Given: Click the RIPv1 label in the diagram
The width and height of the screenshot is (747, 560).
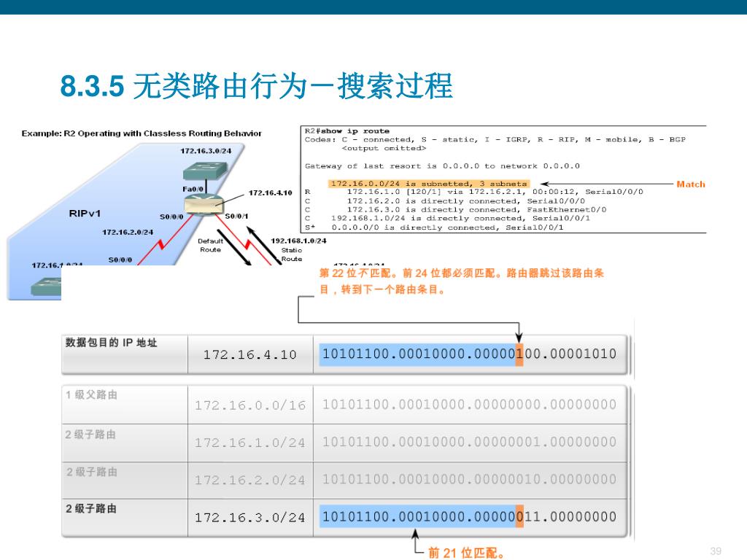Looking at the screenshot, I should click(85, 214).
